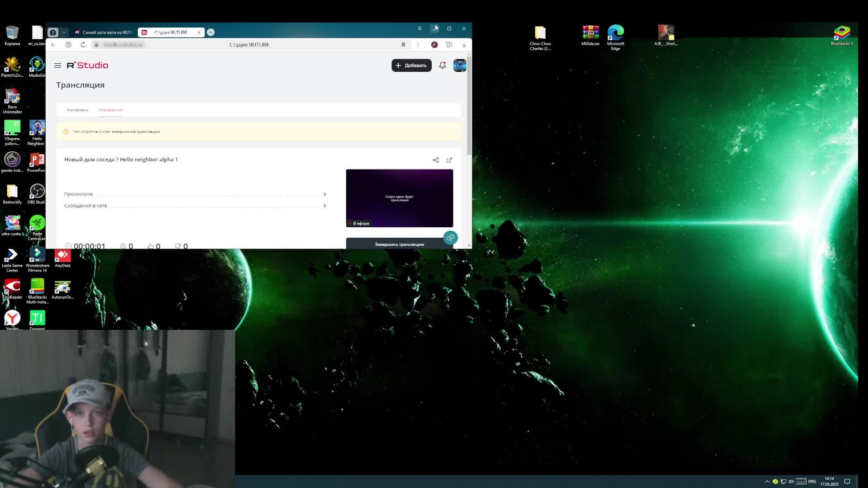The height and width of the screenshot is (488, 868).
Task: Click the Добавить button
Action: click(411, 66)
